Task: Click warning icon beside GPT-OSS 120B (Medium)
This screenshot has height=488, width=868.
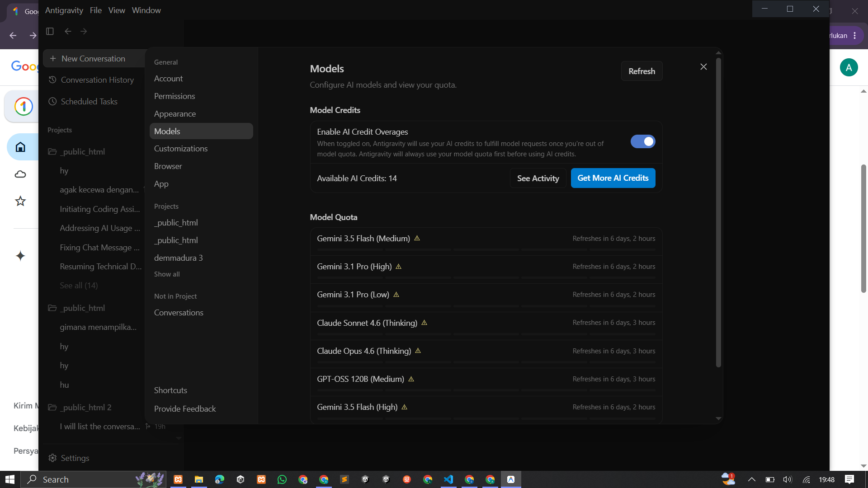Action: point(411,379)
